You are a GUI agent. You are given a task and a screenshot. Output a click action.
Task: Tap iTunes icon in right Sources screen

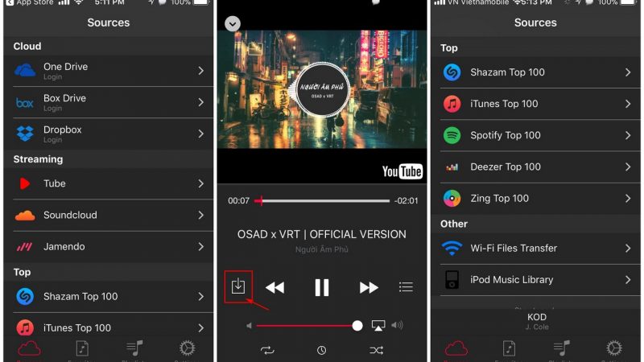click(x=452, y=104)
